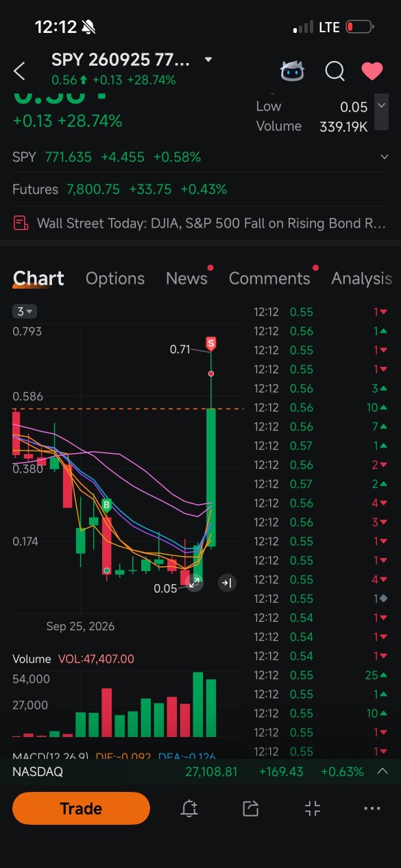Screen dimensions: 401x868
Task: Tap the 54,000 volume axis label
Action: tap(32, 679)
